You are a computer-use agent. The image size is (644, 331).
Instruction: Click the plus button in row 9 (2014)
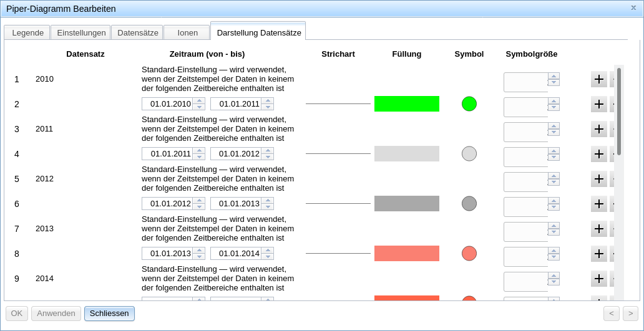(598, 279)
